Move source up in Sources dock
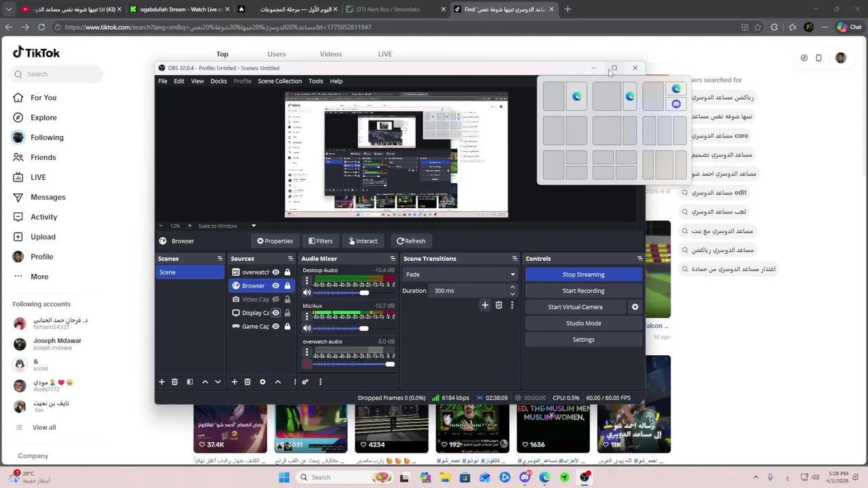This screenshot has width=868, height=488. [277, 382]
